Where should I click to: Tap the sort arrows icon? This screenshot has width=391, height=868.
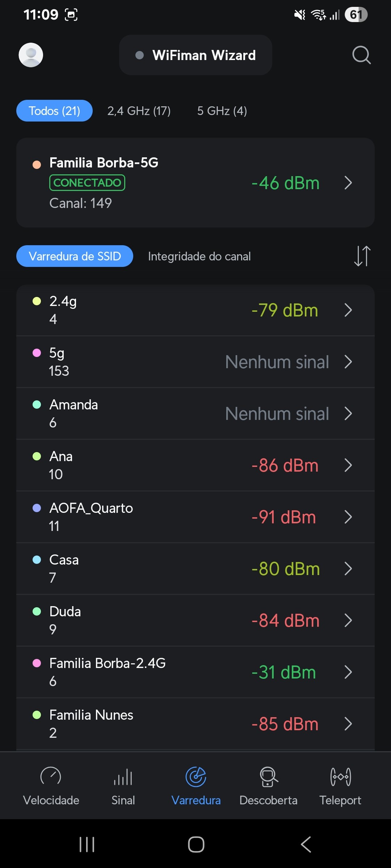(362, 256)
